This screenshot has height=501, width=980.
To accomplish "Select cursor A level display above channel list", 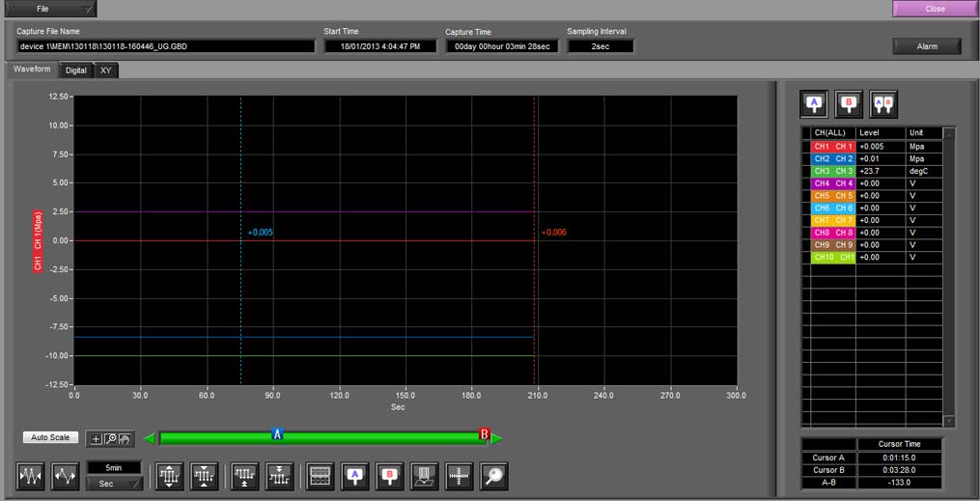I will [814, 102].
